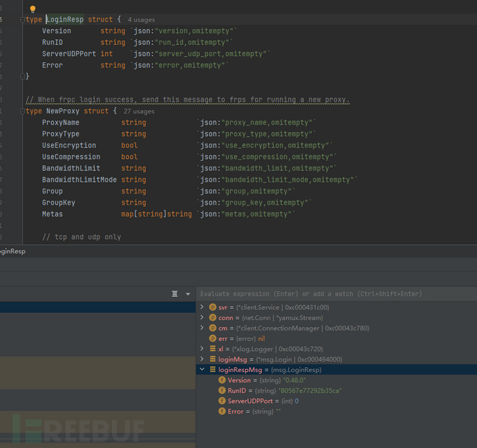The width and height of the screenshot is (477, 448).
Task: Click the ServerUDPPort field icon
Action: [x=221, y=401]
